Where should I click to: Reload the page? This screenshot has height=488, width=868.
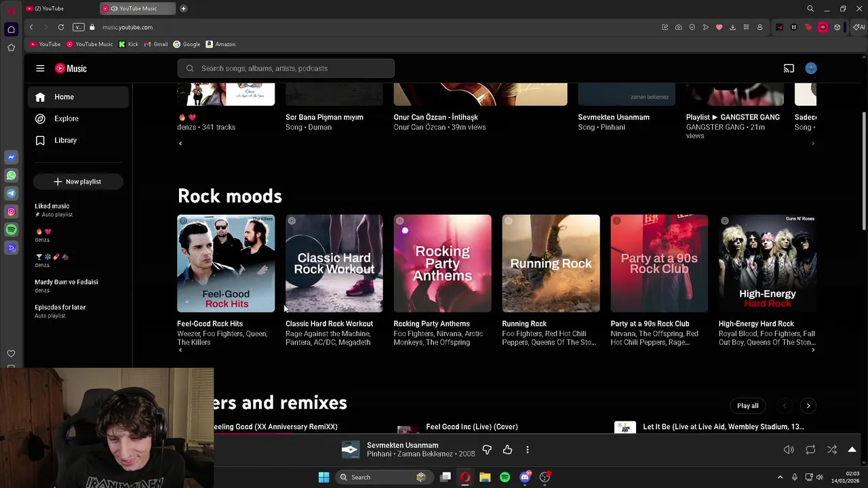(x=61, y=27)
